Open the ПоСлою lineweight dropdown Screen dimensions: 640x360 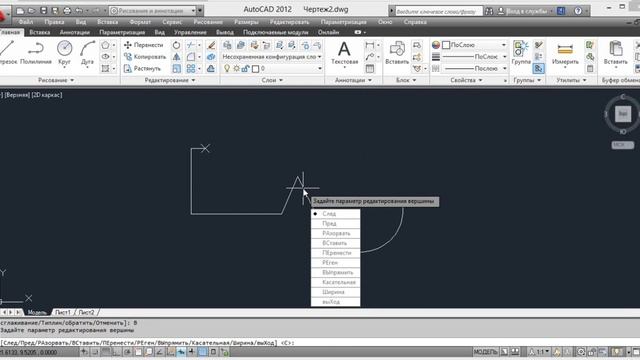point(475,57)
